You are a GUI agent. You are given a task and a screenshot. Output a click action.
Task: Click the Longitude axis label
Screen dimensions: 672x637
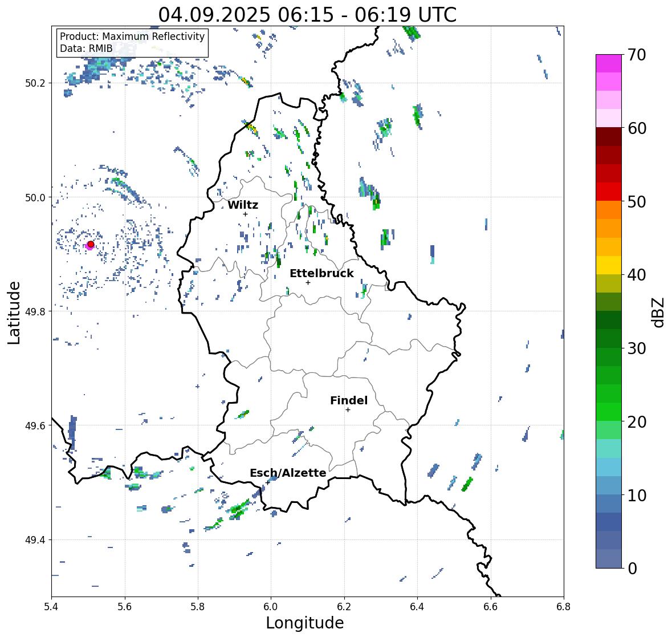[305, 623]
